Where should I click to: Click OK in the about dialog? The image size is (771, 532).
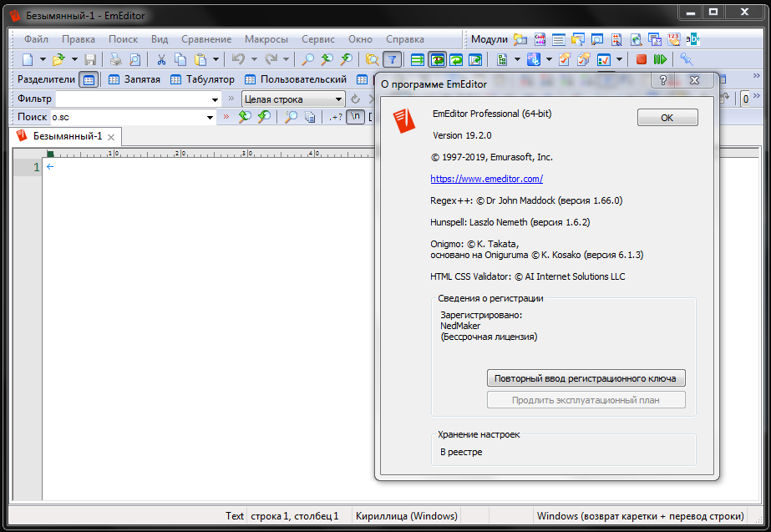tap(667, 118)
